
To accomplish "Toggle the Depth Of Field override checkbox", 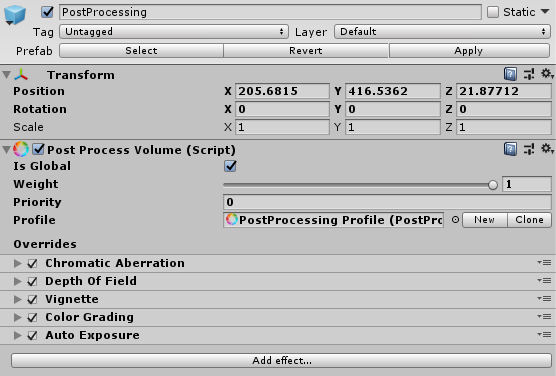I will coord(32,281).
